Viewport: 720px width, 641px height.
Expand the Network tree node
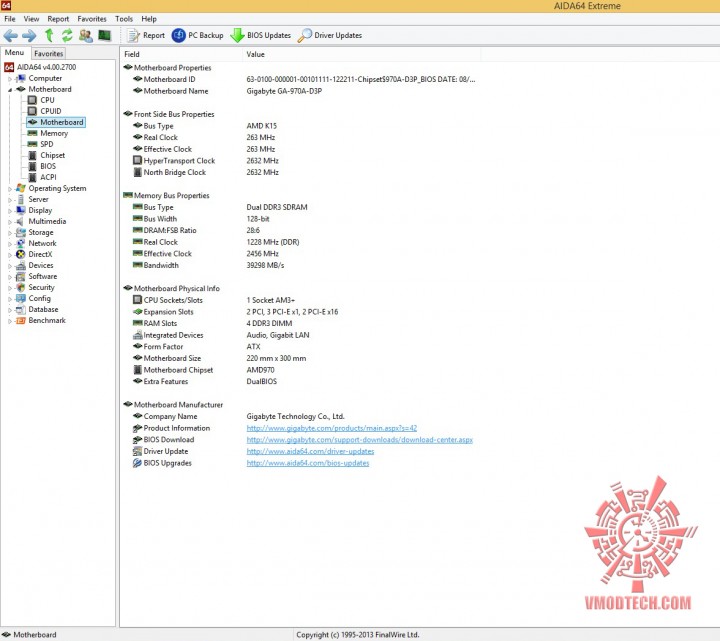[x=10, y=244]
